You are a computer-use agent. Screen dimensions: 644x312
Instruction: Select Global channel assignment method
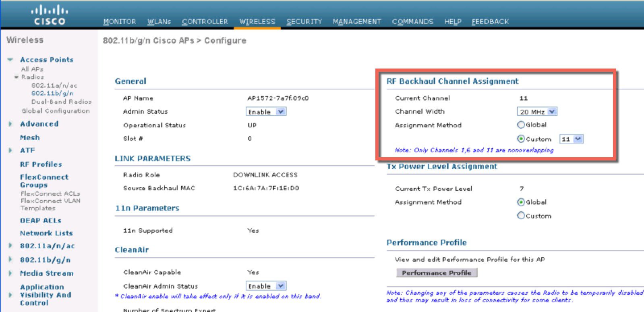click(x=521, y=125)
